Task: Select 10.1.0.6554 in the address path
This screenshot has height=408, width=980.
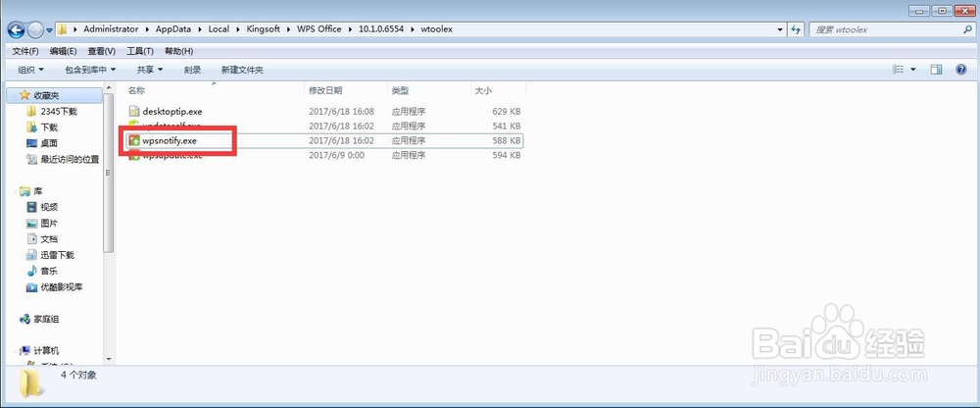Action: coord(380,29)
